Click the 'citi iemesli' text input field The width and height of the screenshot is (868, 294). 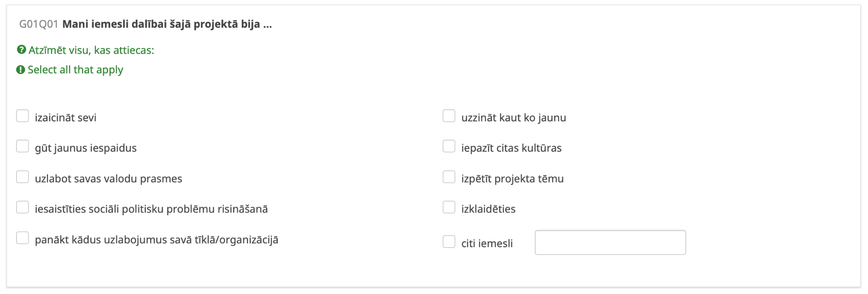[x=610, y=242]
